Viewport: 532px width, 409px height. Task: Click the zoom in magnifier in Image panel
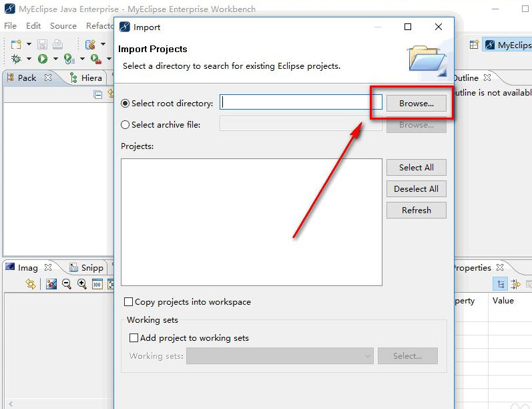coord(82,284)
